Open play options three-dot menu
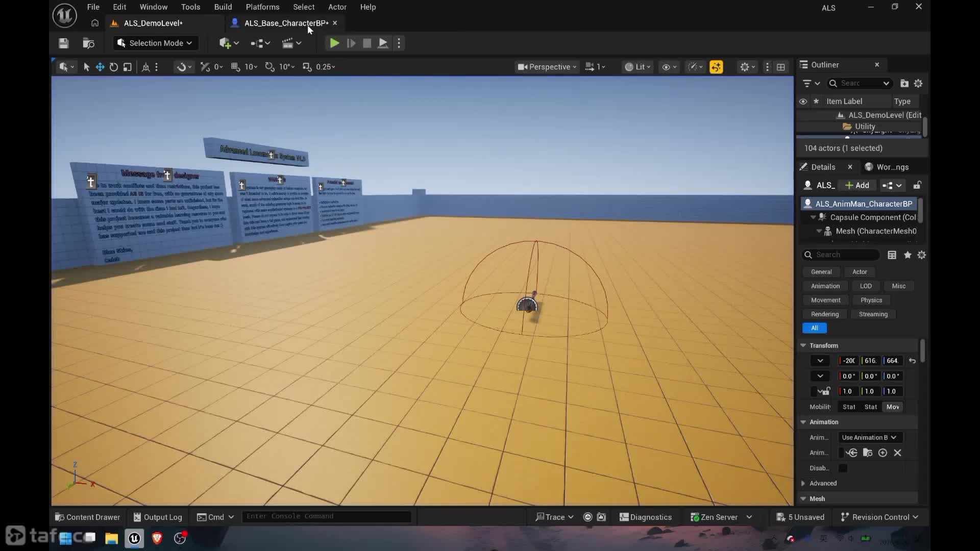This screenshot has width=980, height=551. click(x=399, y=43)
